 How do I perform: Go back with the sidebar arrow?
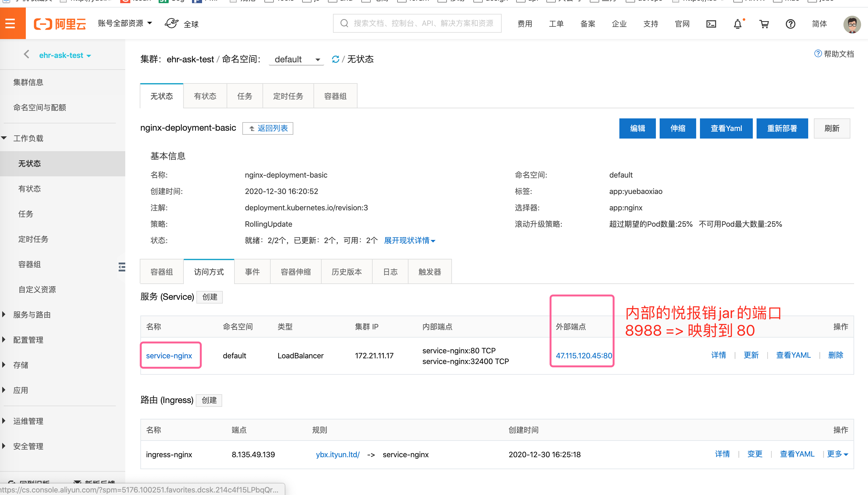click(x=26, y=54)
